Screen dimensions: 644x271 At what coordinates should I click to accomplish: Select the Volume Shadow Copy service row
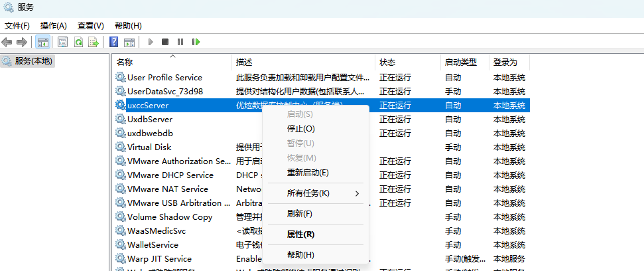click(170, 217)
